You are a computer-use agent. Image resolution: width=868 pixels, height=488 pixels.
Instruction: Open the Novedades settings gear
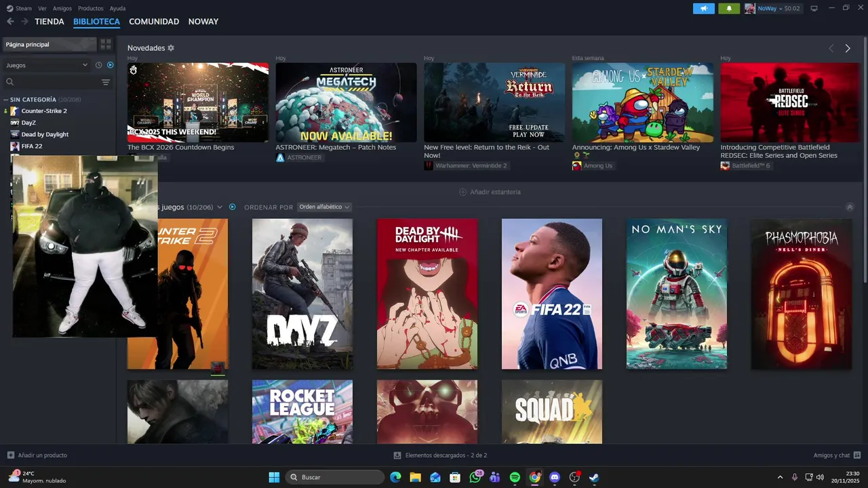[171, 48]
